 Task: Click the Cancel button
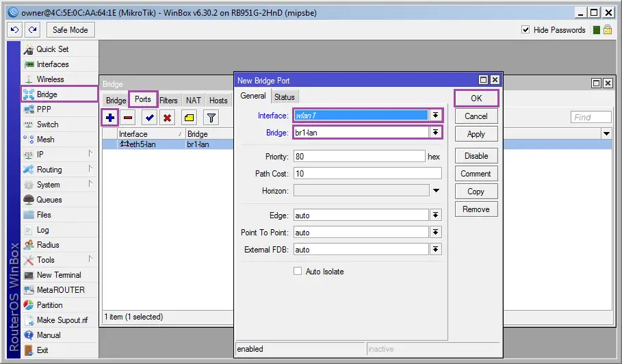pyautogui.click(x=476, y=116)
